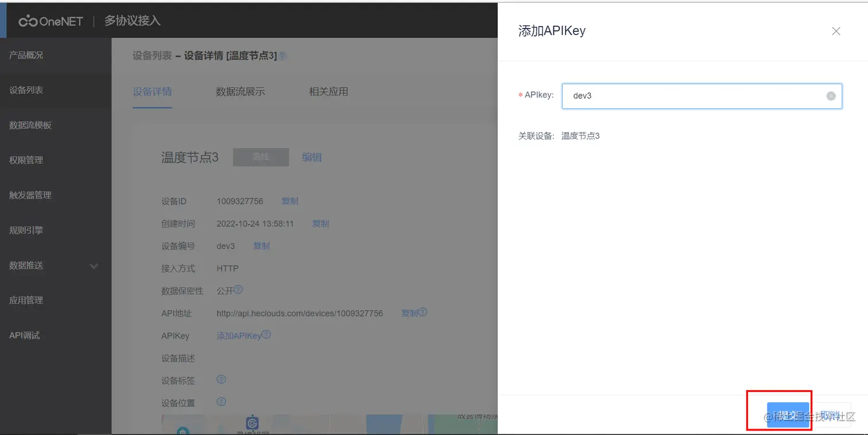Open 应用管理 in sidebar

click(26, 300)
